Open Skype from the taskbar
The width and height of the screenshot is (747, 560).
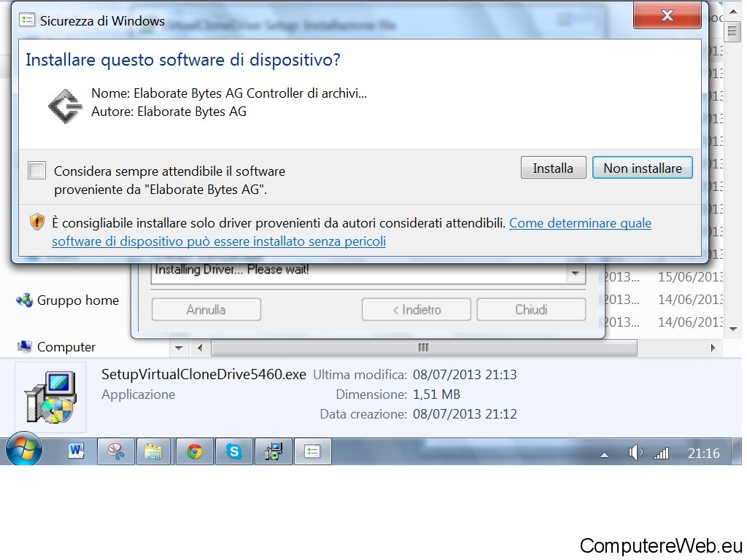point(234,451)
